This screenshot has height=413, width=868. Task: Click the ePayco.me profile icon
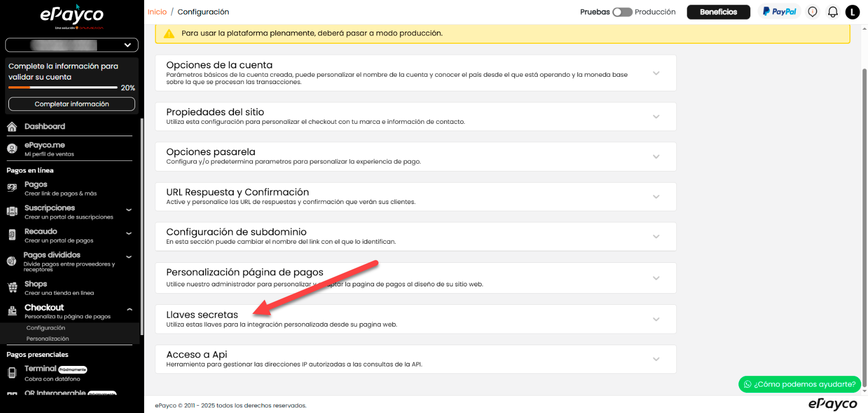12,149
